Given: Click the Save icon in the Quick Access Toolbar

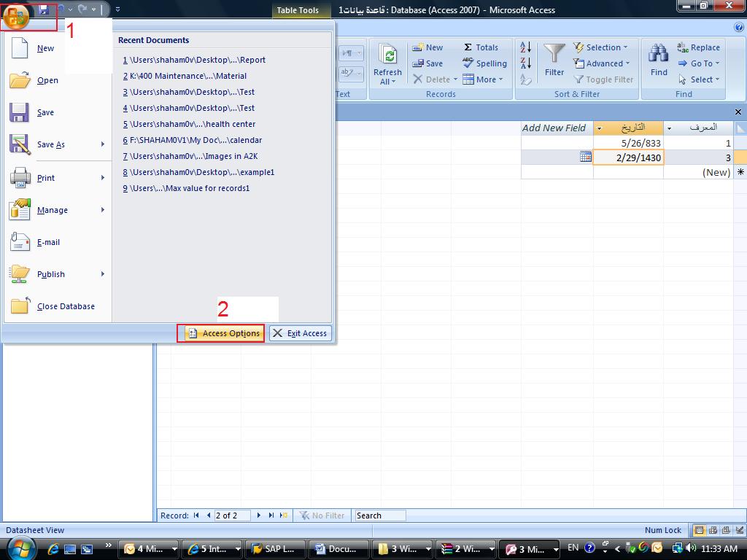Looking at the screenshot, I should coord(44,9).
